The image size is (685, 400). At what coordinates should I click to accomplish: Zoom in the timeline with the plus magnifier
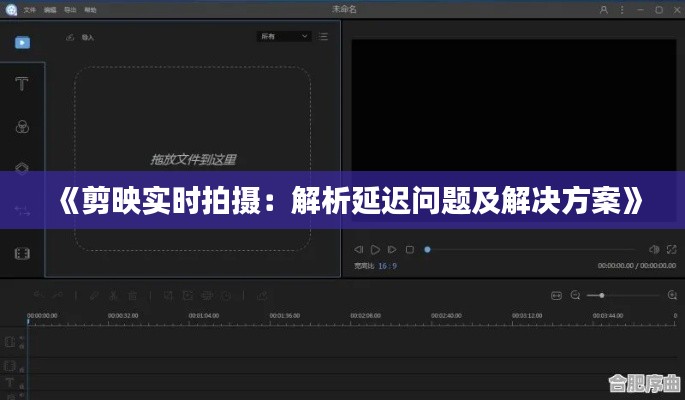672,296
